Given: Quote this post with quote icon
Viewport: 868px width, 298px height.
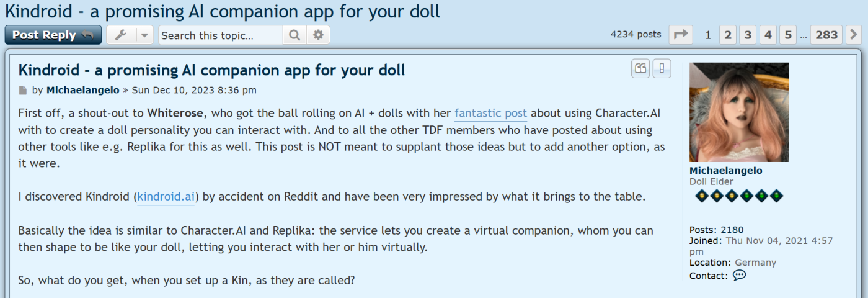Looking at the screenshot, I should click(x=640, y=68).
